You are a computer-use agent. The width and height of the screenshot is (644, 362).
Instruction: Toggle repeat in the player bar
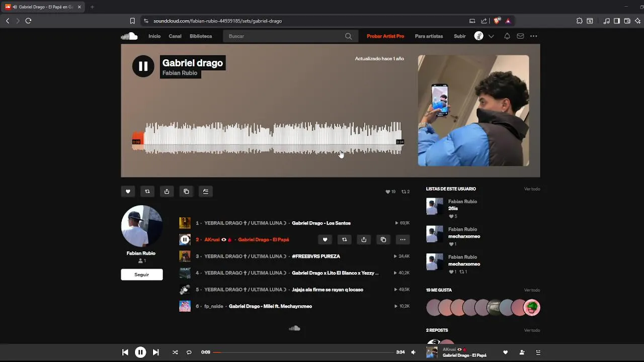[x=189, y=352]
